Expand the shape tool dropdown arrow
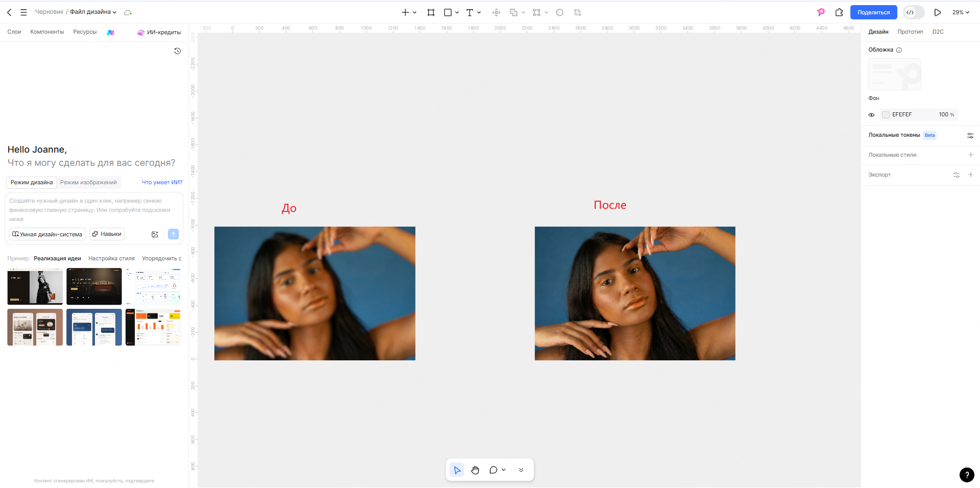 (457, 12)
